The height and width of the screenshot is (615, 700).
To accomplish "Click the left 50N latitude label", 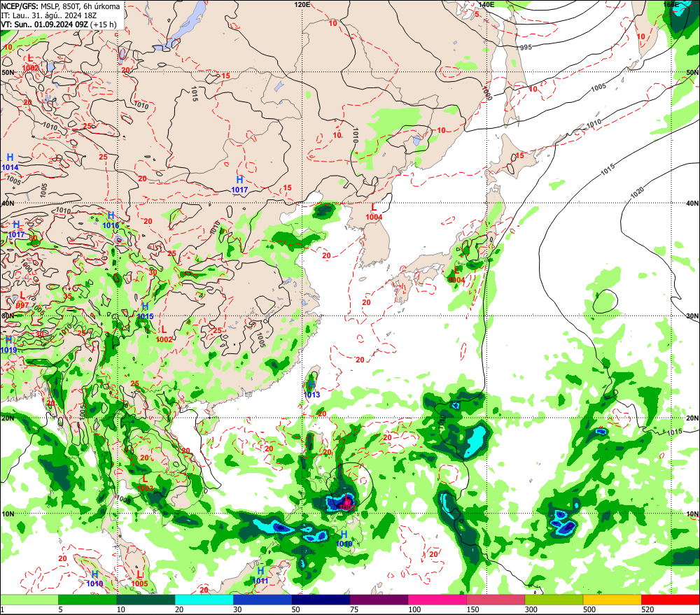I will click(x=7, y=72).
